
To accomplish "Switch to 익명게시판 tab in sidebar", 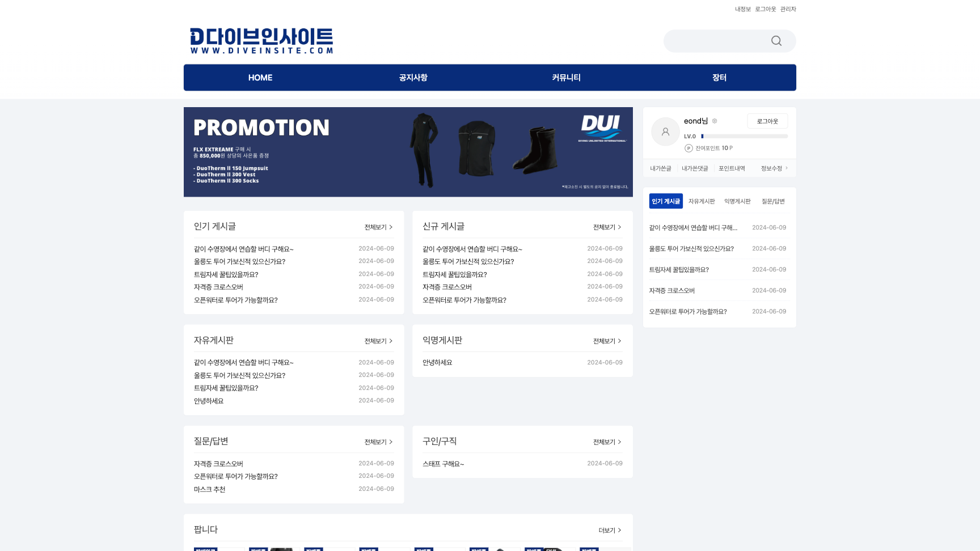I will point(737,201).
